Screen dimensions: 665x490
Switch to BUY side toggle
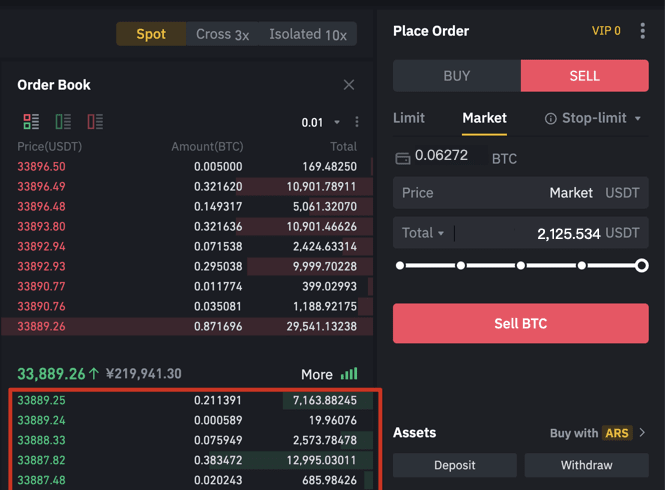pyautogui.click(x=457, y=76)
